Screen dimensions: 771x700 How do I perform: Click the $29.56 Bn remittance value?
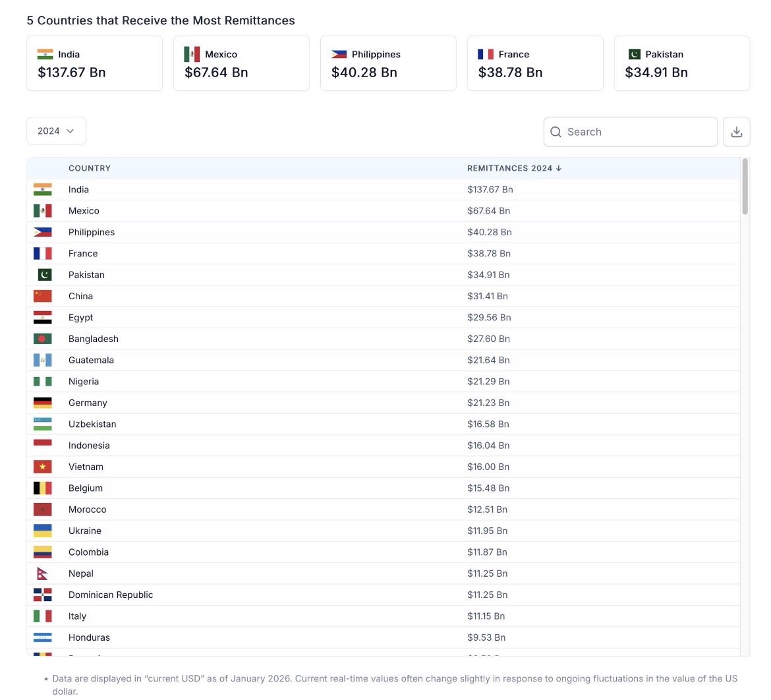pyautogui.click(x=489, y=317)
